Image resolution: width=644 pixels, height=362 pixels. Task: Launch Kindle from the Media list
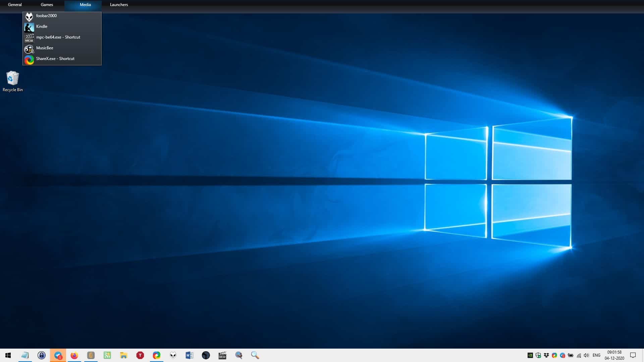(x=62, y=26)
